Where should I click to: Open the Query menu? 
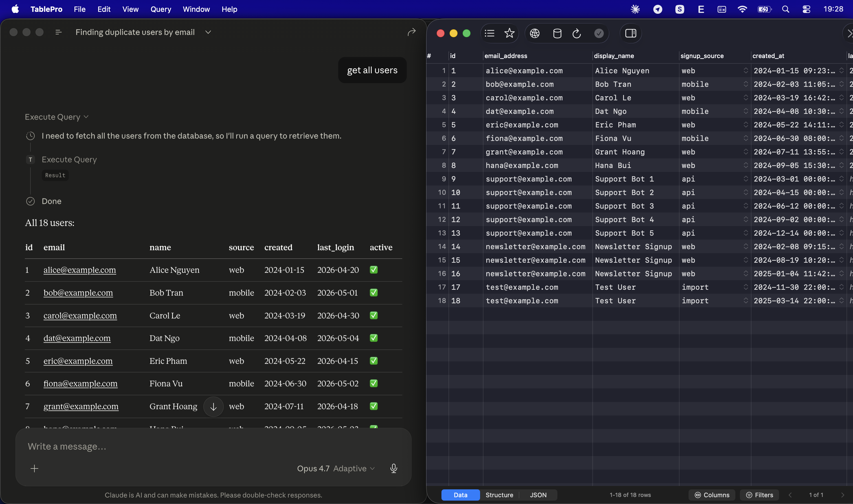coord(161,9)
